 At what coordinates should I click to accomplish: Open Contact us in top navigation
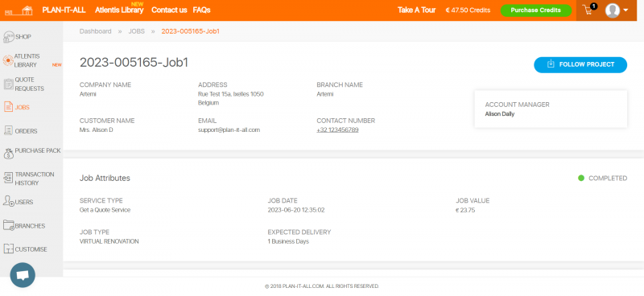[169, 10]
